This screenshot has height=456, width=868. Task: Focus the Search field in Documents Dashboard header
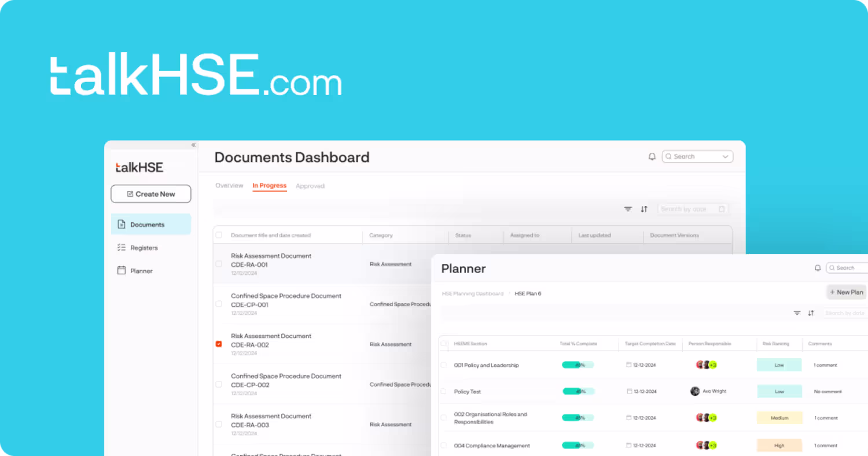pos(697,156)
